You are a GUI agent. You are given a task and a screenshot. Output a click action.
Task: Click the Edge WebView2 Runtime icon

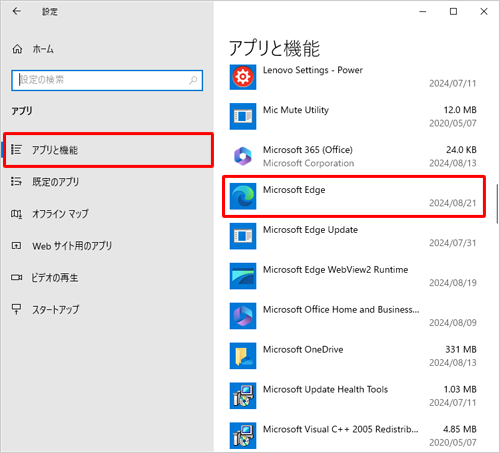click(243, 276)
